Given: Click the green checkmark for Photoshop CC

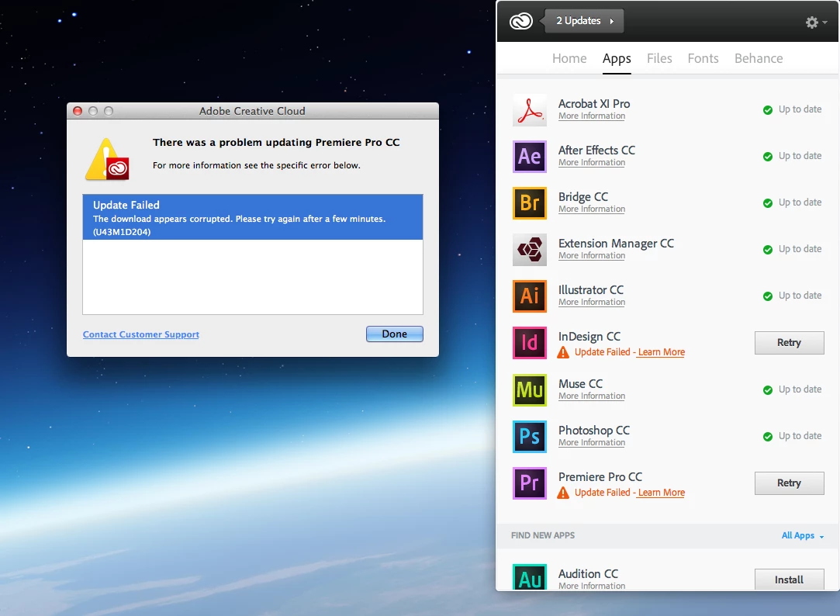Looking at the screenshot, I should click(768, 437).
